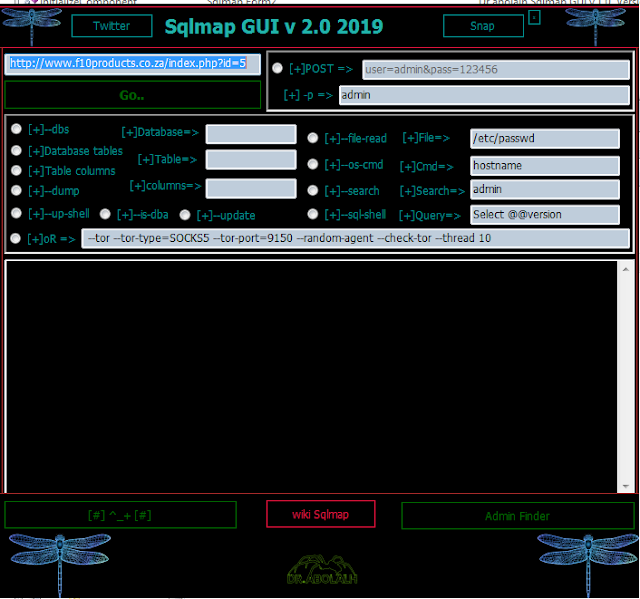This screenshot has width=640, height=599.
Task: Select the --dbs radio option
Action: tap(17, 129)
